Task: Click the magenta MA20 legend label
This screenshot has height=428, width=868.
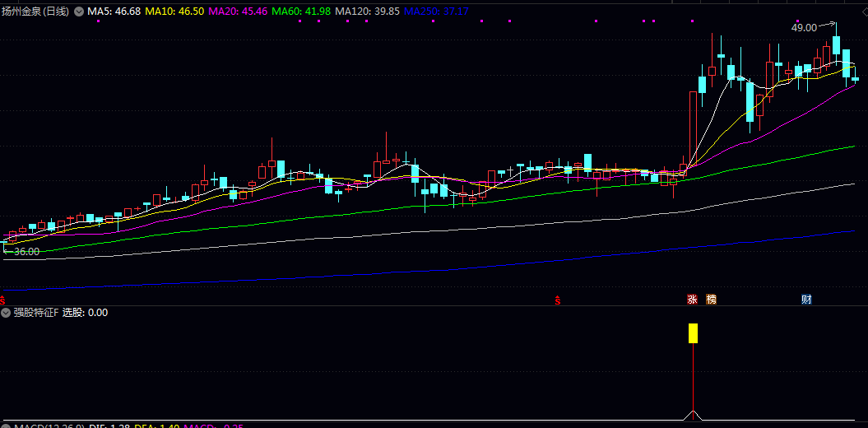Action: pyautogui.click(x=238, y=12)
